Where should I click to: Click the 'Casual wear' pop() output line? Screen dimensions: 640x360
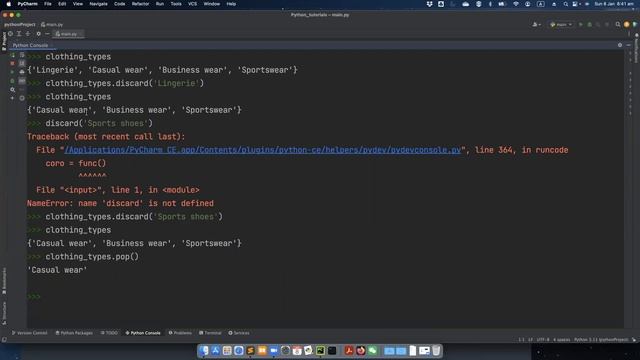[57, 270]
